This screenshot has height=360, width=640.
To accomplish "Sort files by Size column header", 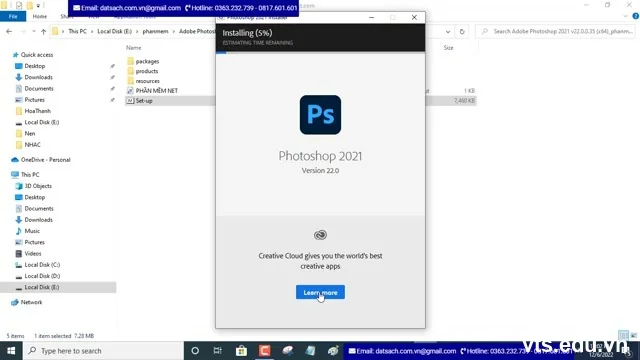I will [x=449, y=48].
